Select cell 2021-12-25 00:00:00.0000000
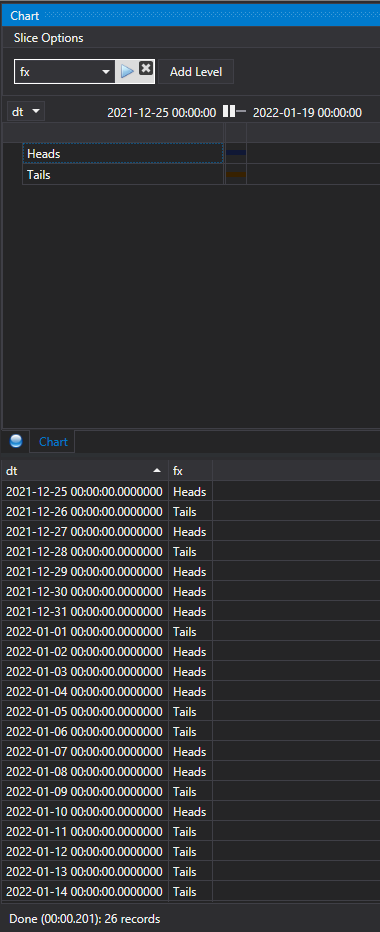The width and height of the screenshot is (380, 932). click(84, 492)
